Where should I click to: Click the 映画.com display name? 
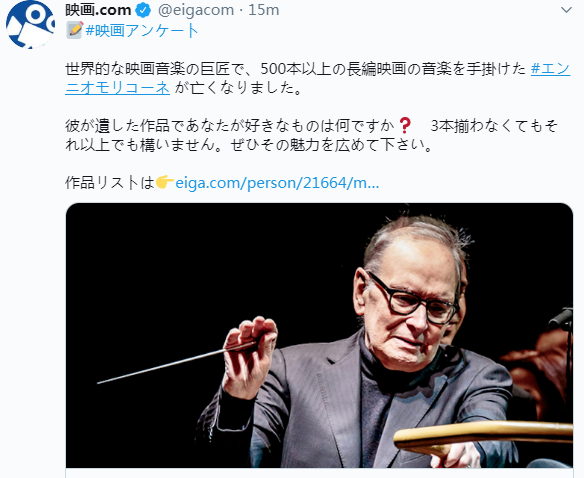pos(98,10)
